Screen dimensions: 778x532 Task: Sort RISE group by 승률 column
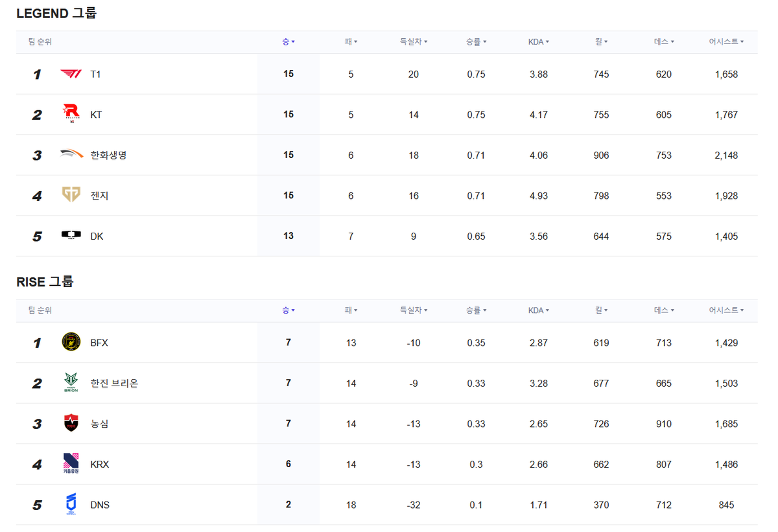tap(476, 310)
